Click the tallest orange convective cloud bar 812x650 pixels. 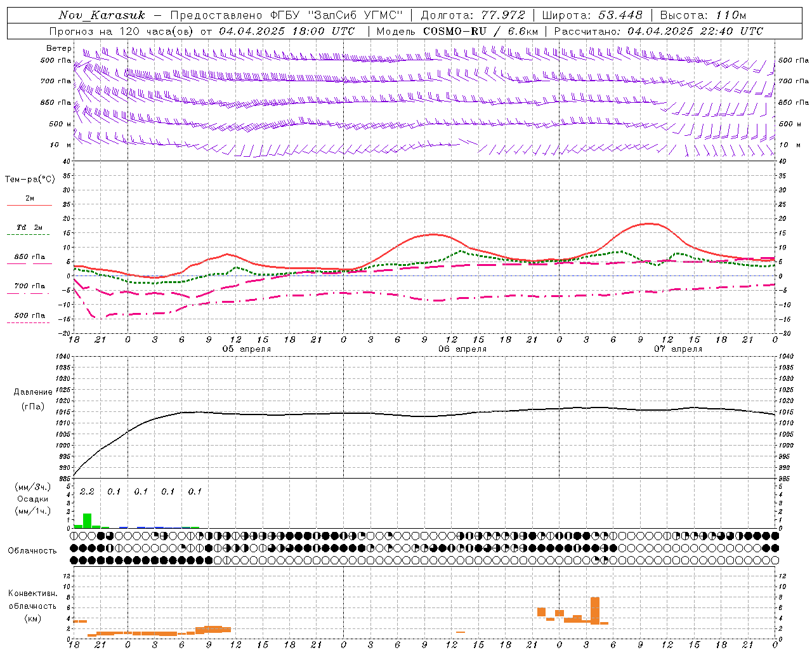[x=595, y=611]
